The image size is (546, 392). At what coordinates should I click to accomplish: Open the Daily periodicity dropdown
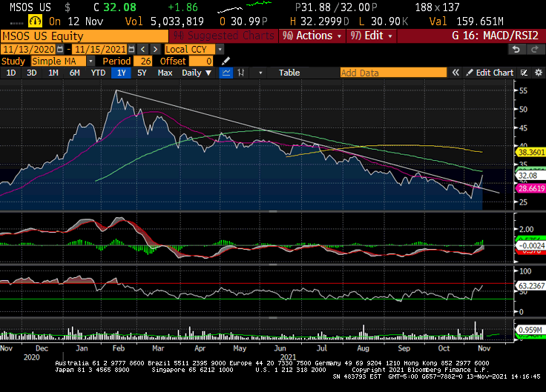[x=197, y=73]
